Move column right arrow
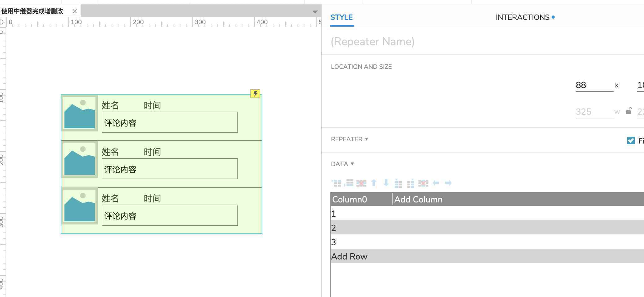644x297 pixels. (448, 183)
